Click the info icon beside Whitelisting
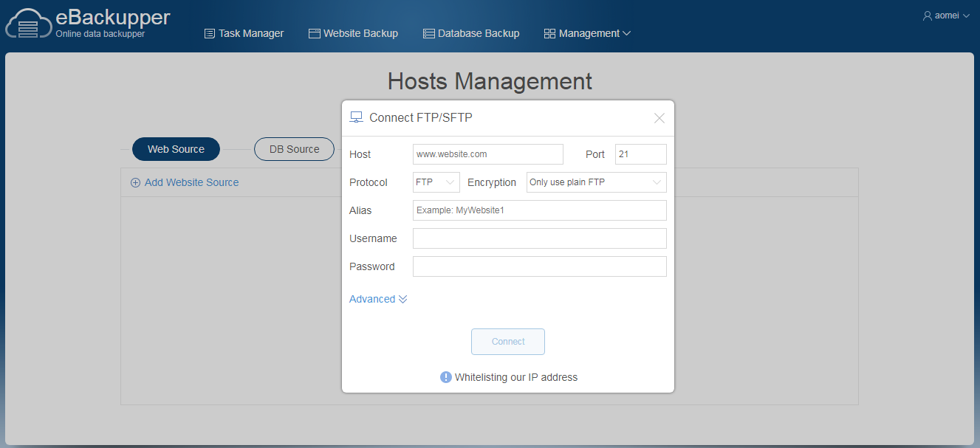The image size is (980, 448). pos(446,377)
